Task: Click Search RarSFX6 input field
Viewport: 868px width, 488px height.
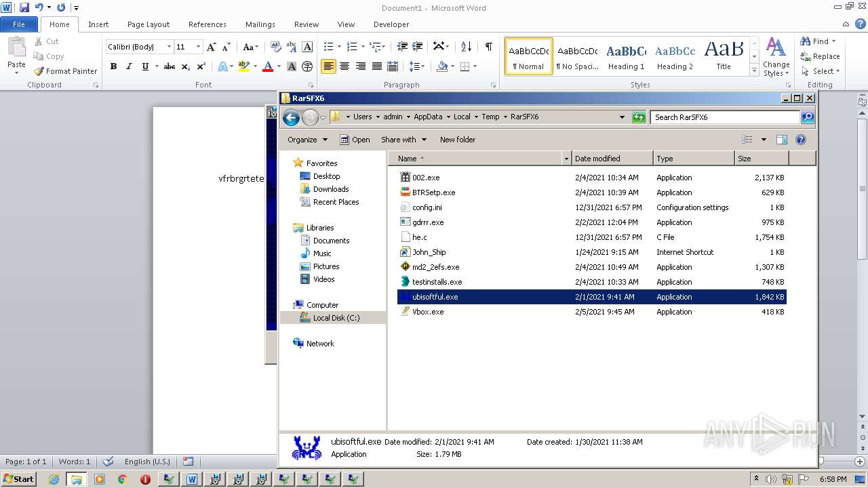Action: pyautogui.click(x=725, y=117)
